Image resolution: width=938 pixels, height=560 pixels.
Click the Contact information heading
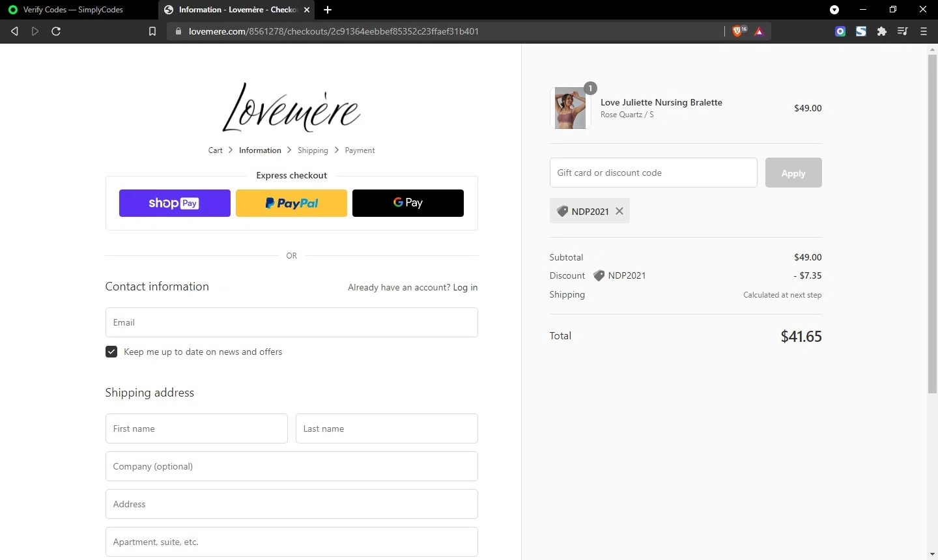[x=157, y=287]
